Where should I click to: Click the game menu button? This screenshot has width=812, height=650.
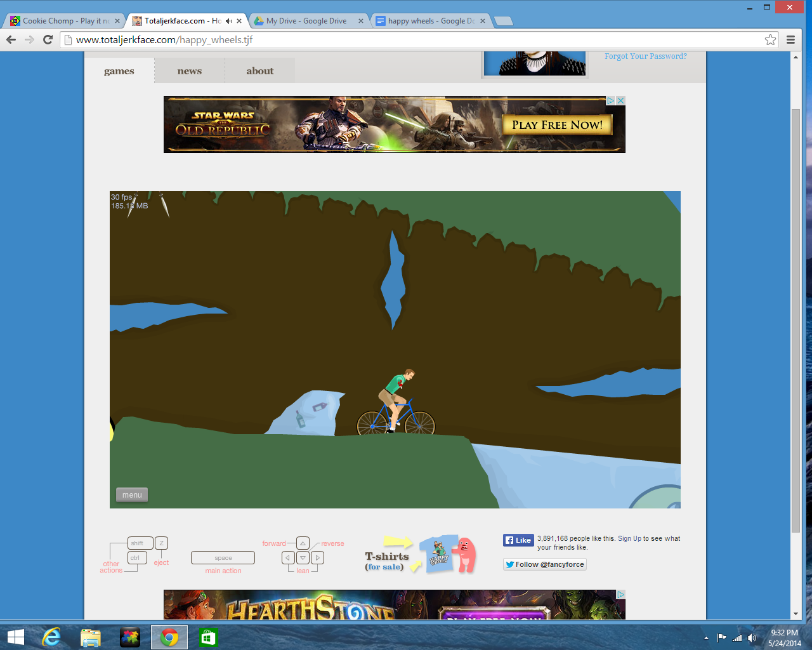(x=132, y=495)
